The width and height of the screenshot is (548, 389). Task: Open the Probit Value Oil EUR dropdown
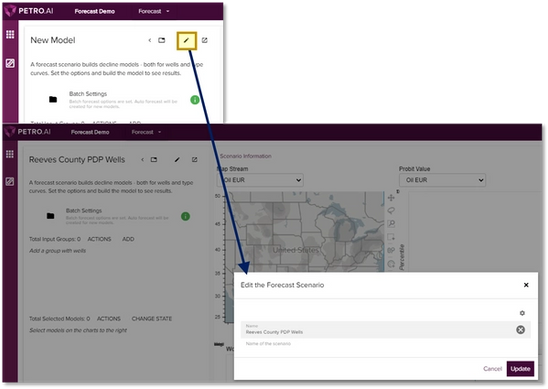point(442,180)
